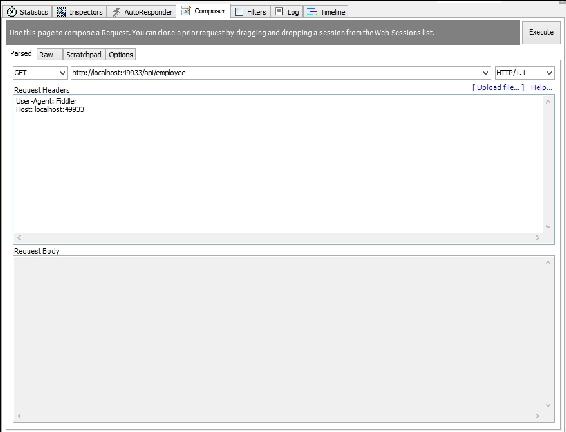Open the Scratchpad sub-tab

coord(84,54)
